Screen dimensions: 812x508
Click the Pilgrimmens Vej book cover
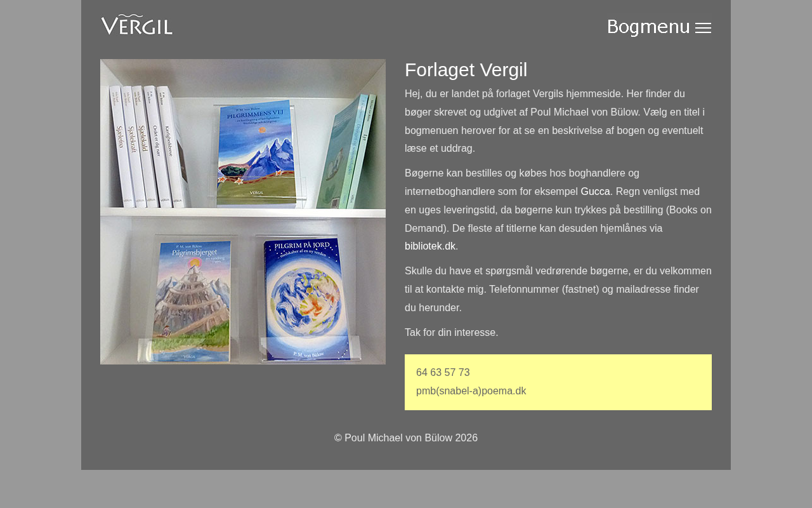coord(256,153)
